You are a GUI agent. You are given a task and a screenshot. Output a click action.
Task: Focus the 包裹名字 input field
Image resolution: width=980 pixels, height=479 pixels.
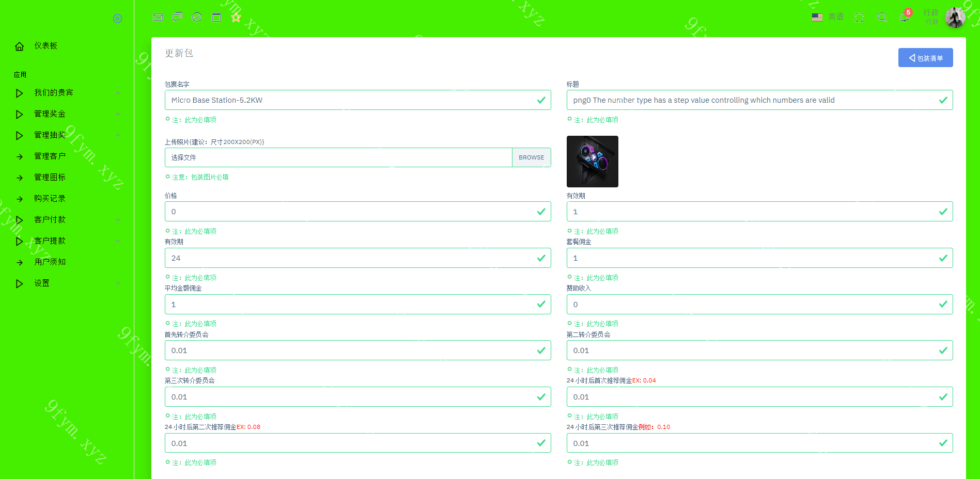358,100
